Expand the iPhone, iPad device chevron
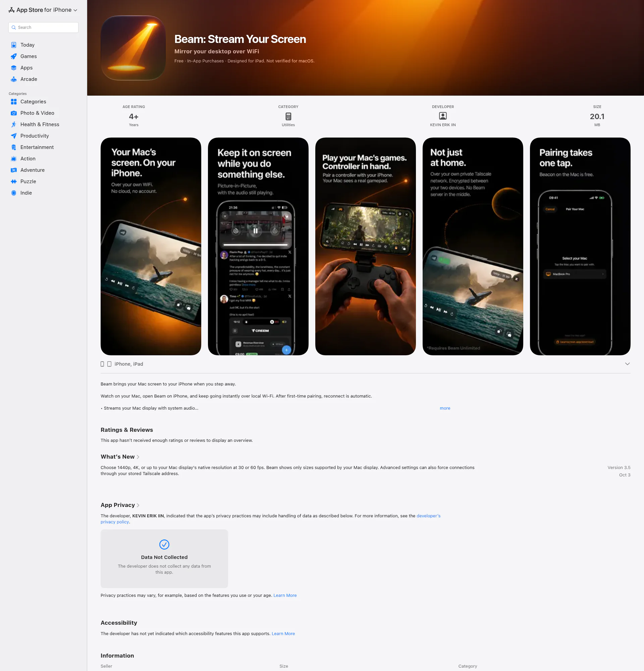The image size is (644, 671). (627, 364)
